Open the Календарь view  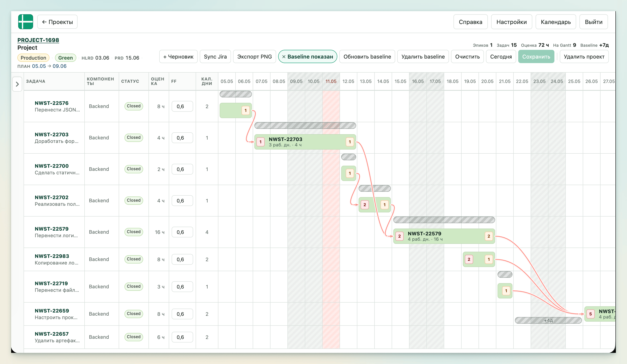[x=556, y=22]
